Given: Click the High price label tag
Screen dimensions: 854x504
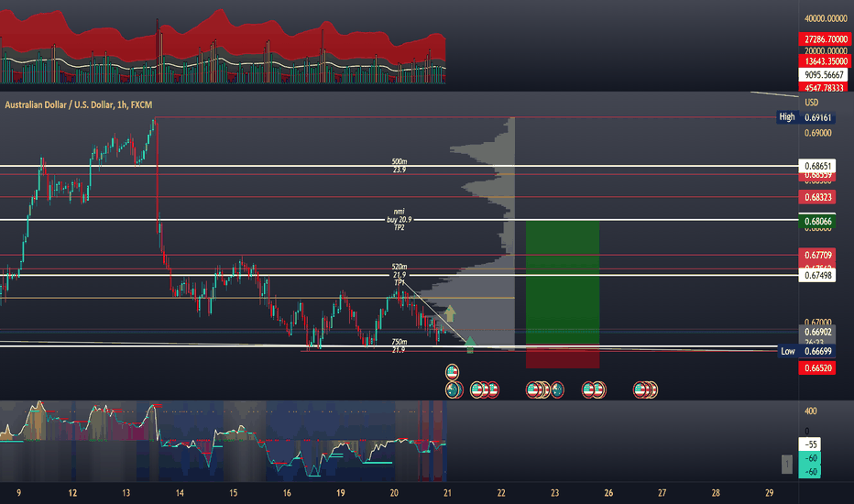Looking at the screenshot, I should click(787, 116).
